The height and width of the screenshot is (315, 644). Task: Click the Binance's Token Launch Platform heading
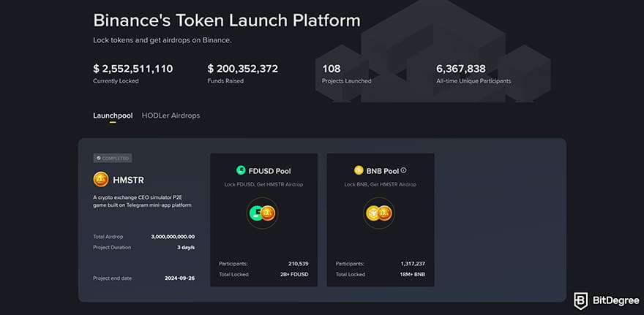click(x=227, y=20)
